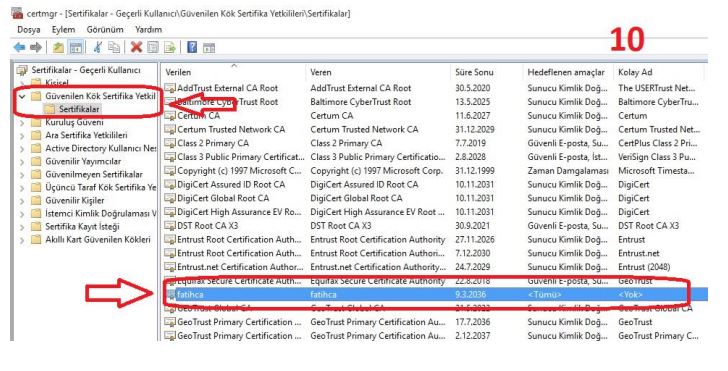Screen dimensions: 728x371
Task: Select Güvenilmeyen Sertifikalar tree item
Action: point(94,174)
